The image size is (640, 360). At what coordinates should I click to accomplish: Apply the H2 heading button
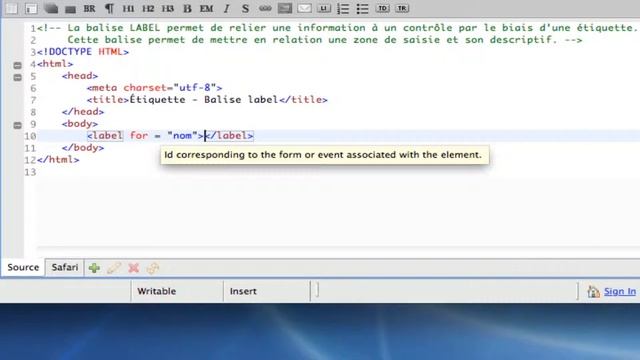pos(148,9)
